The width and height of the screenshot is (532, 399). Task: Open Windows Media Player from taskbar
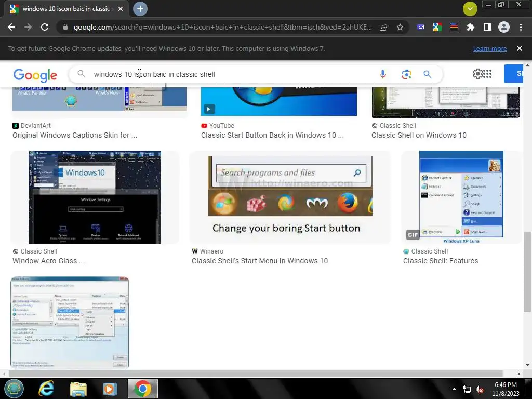[110, 389]
